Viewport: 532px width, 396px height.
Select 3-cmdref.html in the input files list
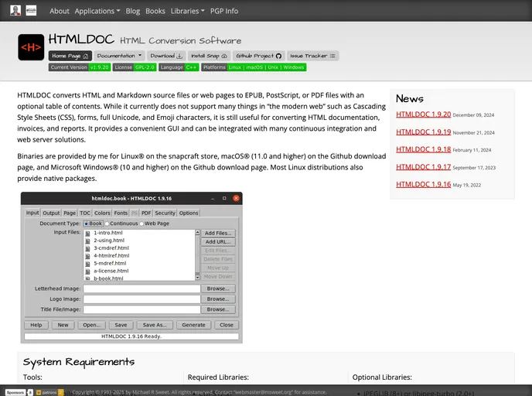tap(111, 248)
